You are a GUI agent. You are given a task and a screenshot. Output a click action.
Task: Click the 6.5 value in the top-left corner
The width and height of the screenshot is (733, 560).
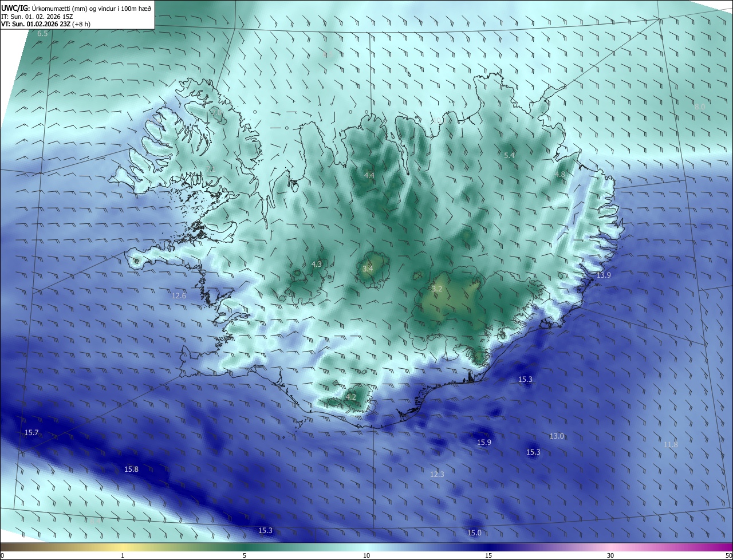(42, 34)
